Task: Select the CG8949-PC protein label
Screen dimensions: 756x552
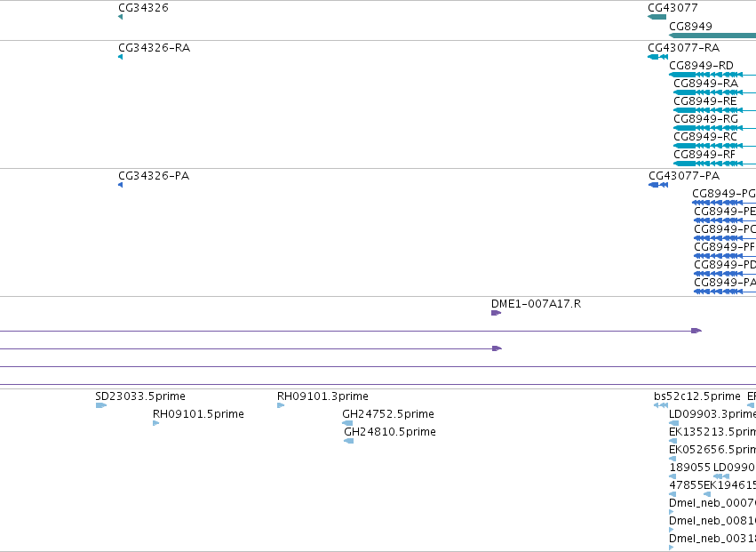Action: click(x=725, y=229)
